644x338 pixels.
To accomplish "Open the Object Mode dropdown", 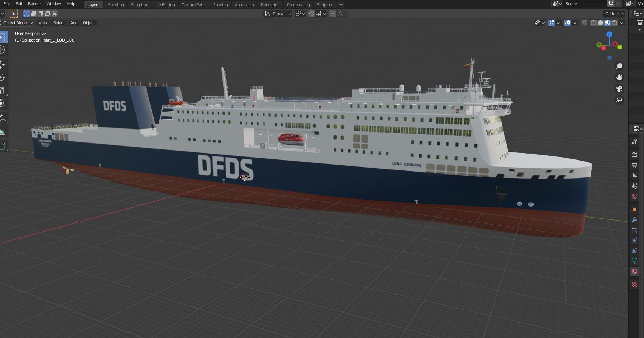I will pyautogui.click(x=17, y=23).
